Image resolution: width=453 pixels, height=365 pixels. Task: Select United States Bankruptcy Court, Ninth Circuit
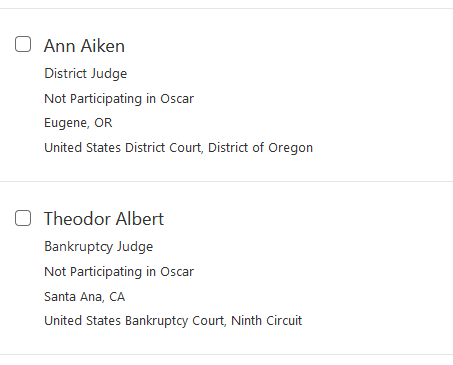pyautogui.click(x=173, y=321)
